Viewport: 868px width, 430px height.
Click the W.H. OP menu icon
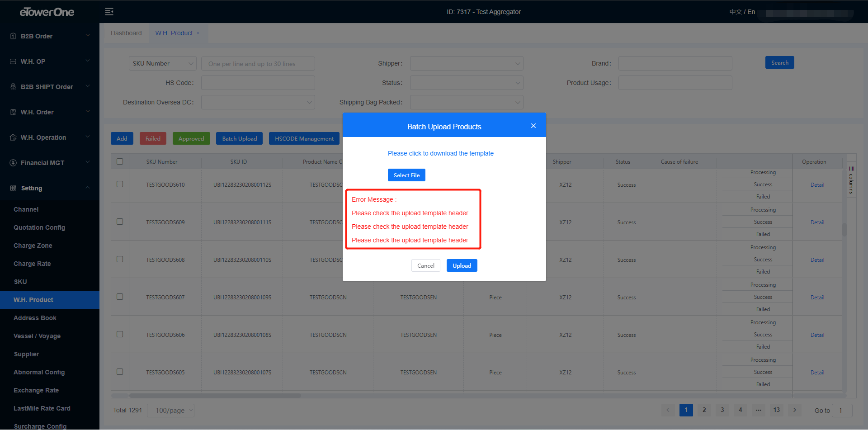tap(13, 61)
